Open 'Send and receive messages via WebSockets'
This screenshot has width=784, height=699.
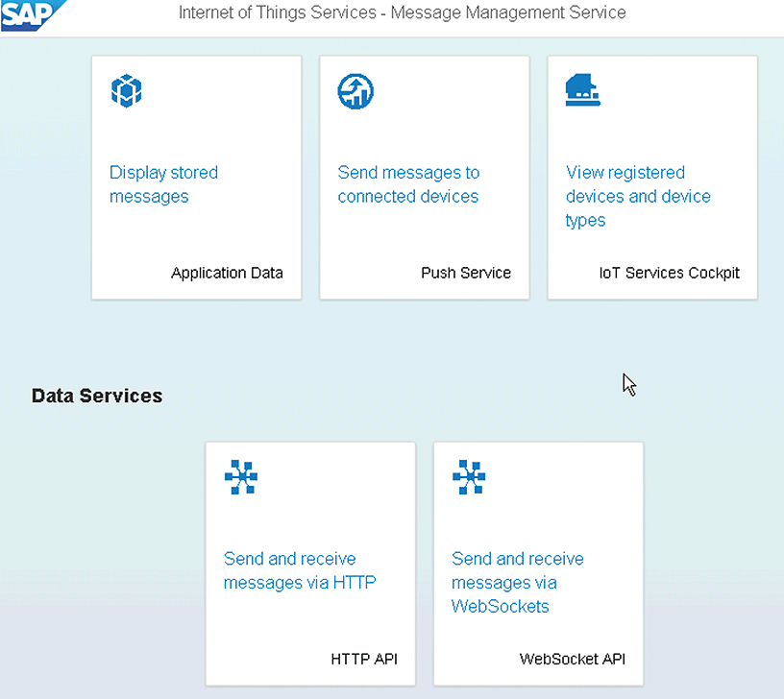[x=517, y=582]
